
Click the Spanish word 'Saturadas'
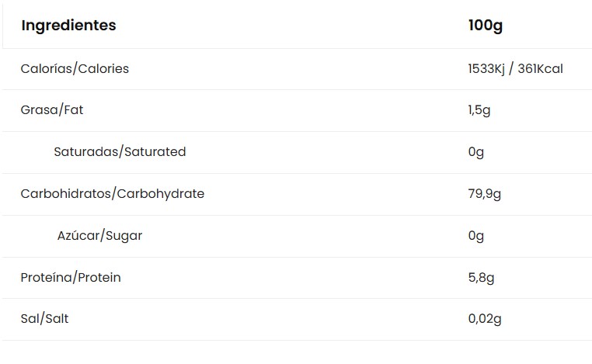[84, 152]
